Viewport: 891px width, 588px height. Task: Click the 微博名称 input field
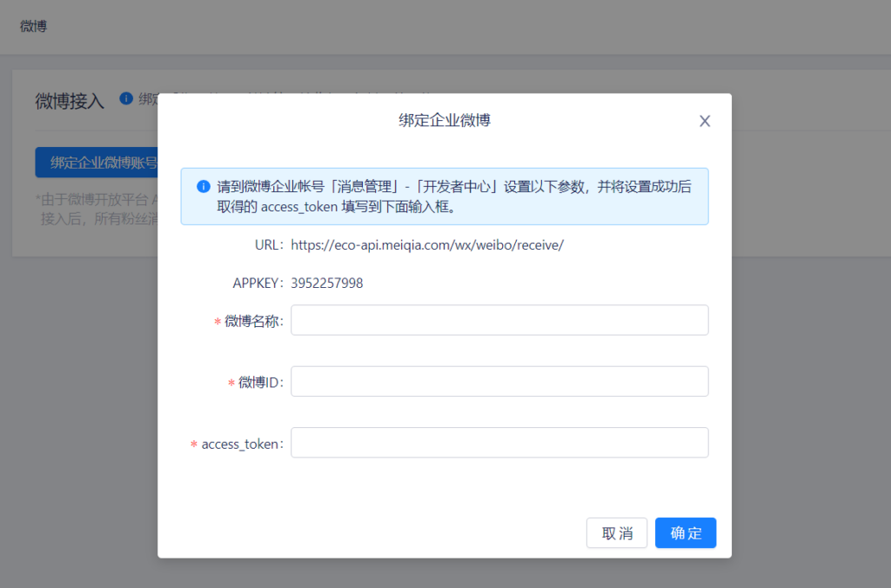[499, 320]
